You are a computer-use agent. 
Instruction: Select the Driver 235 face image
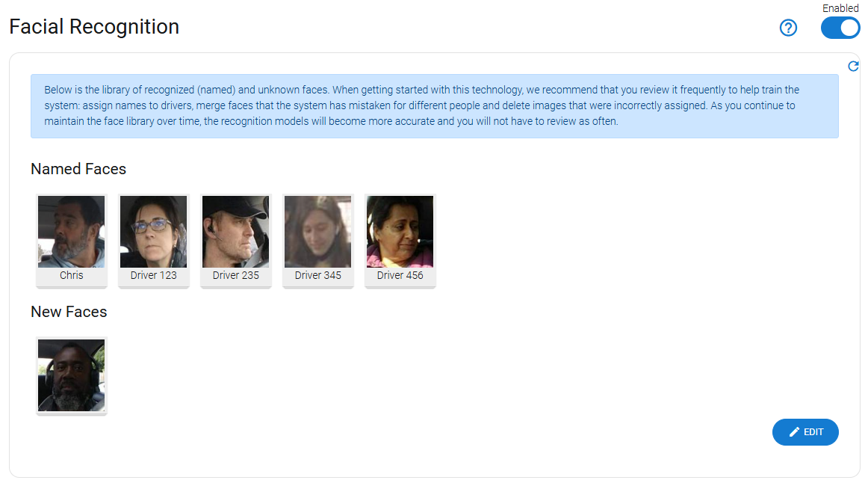point(236,232)
